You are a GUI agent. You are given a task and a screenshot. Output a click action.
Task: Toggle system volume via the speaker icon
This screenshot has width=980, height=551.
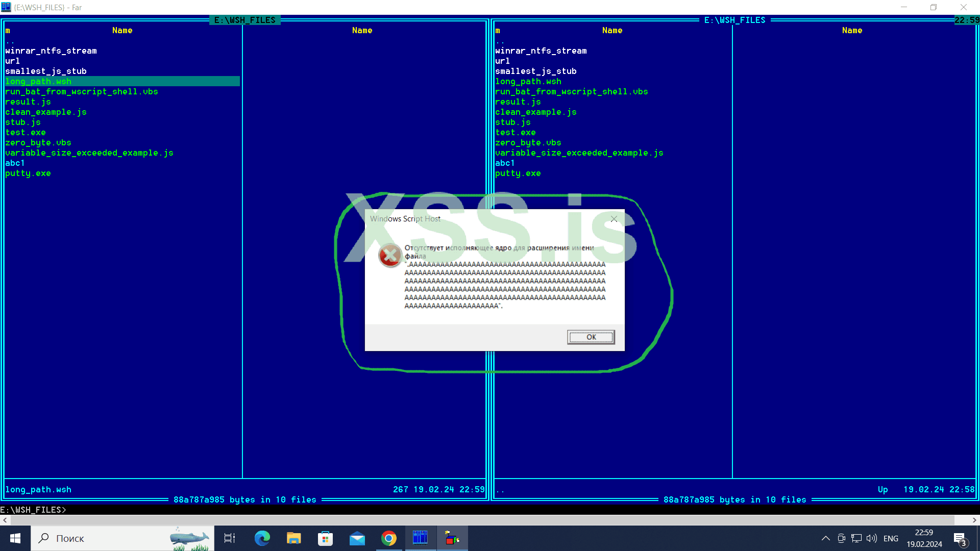pyautogui.click(x=871, y=538)
